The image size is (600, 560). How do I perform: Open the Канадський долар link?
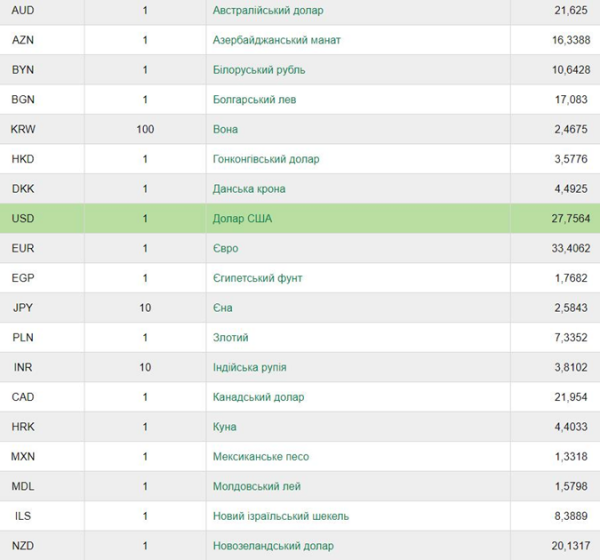point(258,397)
